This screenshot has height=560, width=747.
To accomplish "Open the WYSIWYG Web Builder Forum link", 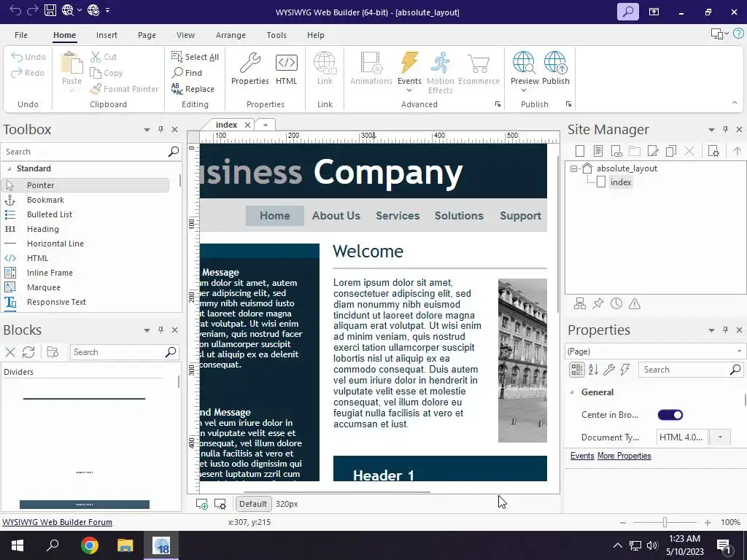I will (x=57, y=522).
